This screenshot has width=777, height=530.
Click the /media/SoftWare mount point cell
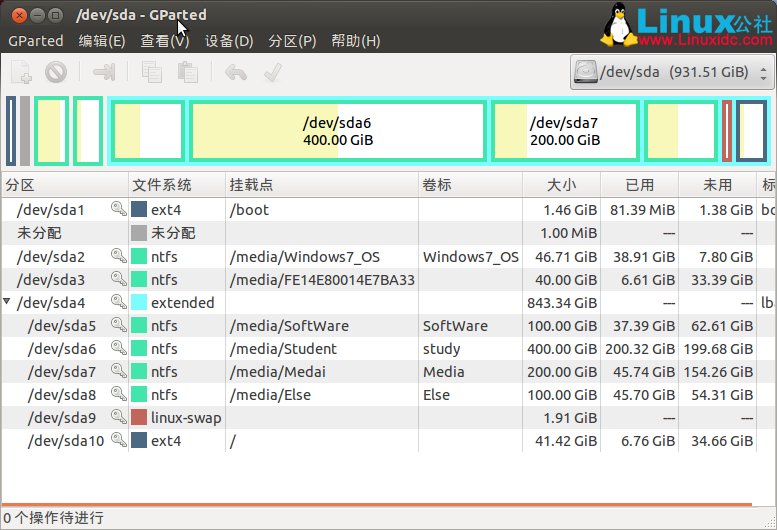(x=322, y=325)
